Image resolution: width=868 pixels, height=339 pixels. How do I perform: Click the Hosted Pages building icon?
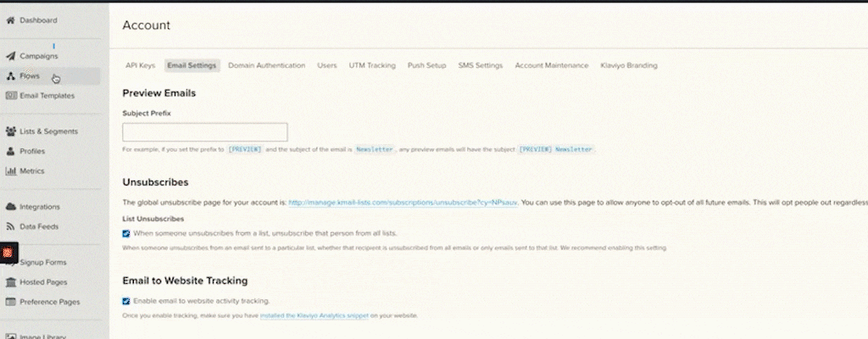[10, 282]
